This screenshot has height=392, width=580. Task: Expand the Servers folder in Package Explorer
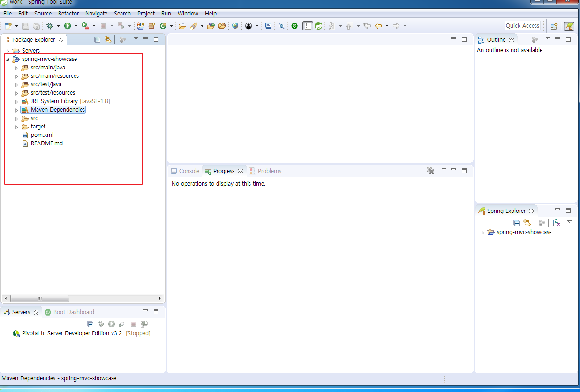point(8,51)
